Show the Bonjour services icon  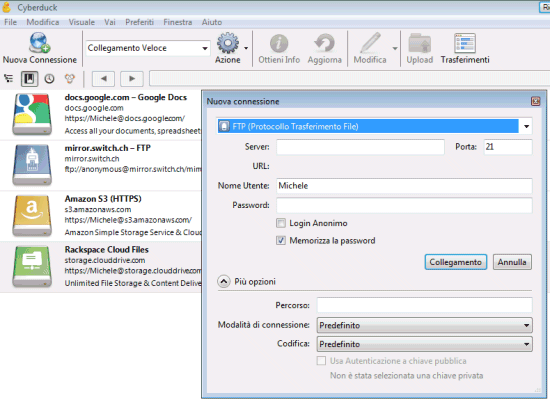click(70, 79)
